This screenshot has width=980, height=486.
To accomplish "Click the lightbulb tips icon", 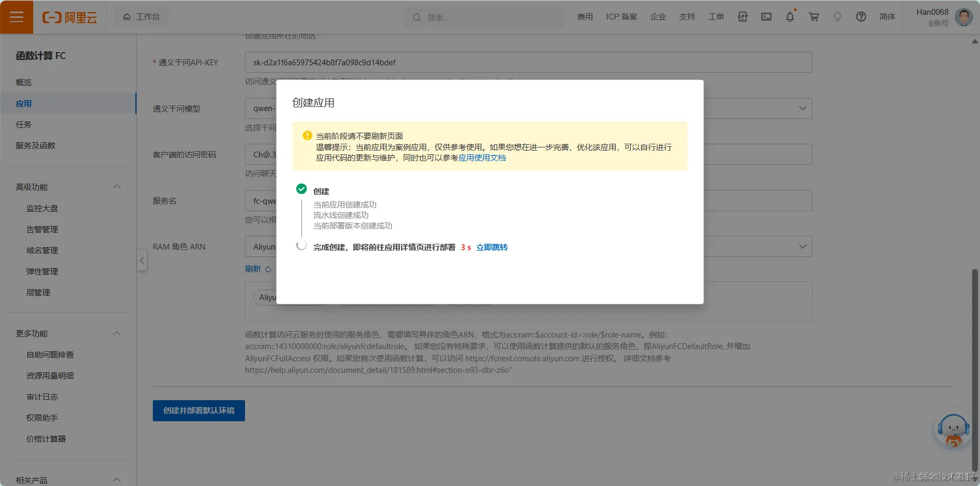I will coord(837,16).
